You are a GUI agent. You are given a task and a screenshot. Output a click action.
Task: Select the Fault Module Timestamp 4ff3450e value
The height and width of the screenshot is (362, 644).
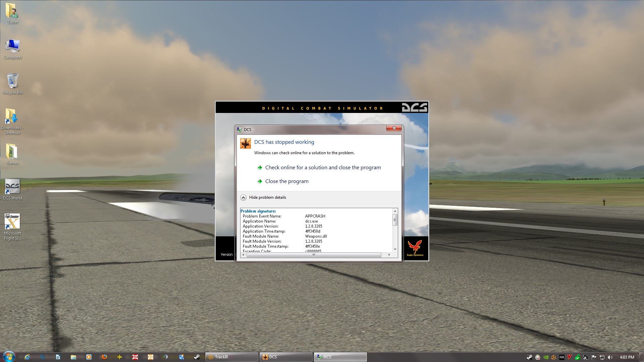click(313, 246)
